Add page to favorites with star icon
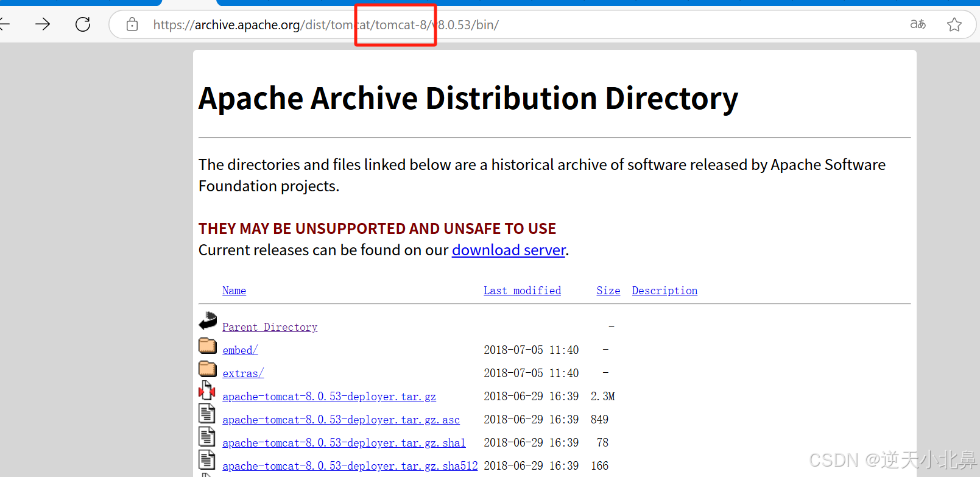980x477 pixels. click(x=954, y=24)
